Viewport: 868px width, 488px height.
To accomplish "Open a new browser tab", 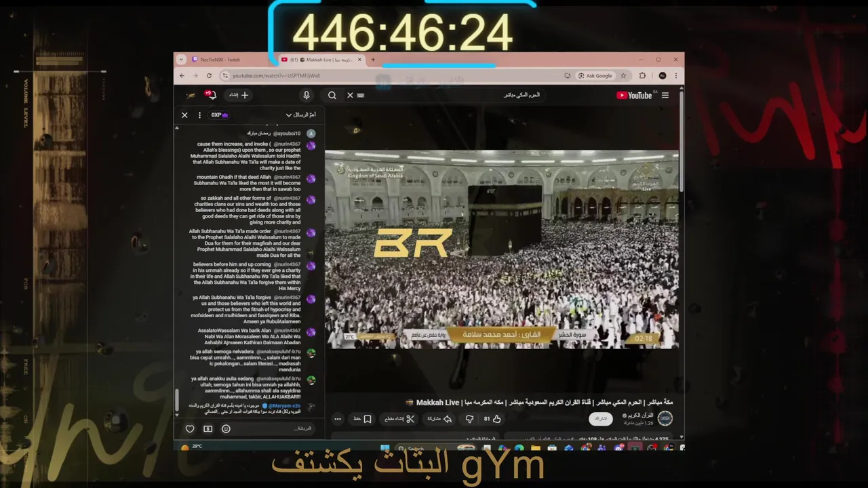I will [372, 60].
